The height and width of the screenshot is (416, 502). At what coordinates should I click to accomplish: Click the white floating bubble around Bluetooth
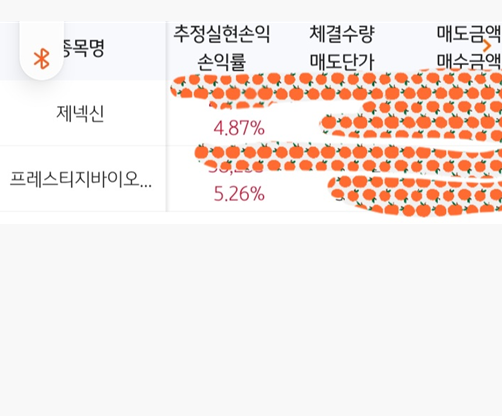point(42,50)
